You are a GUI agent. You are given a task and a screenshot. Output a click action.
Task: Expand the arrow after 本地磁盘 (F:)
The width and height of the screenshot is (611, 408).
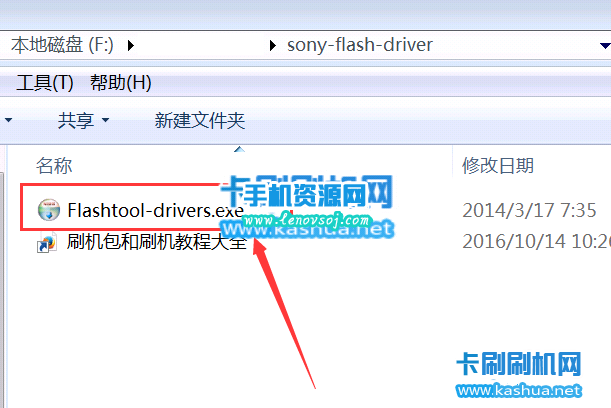click(131, 46)
